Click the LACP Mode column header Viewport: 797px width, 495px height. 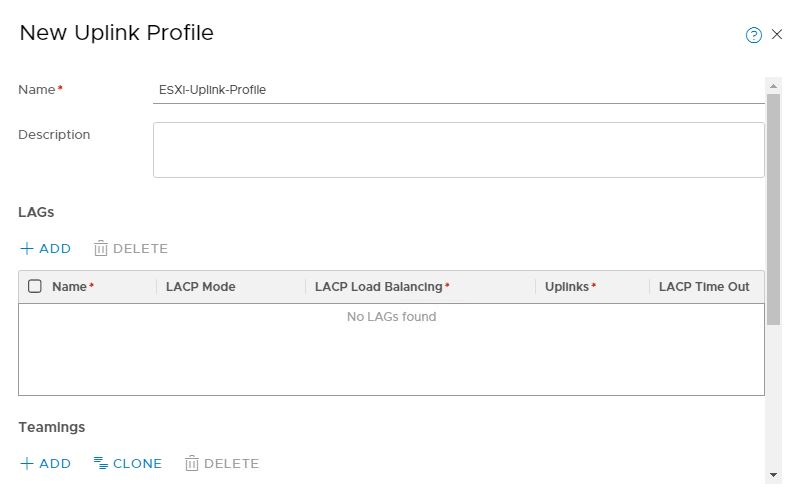tap(201, 287)
